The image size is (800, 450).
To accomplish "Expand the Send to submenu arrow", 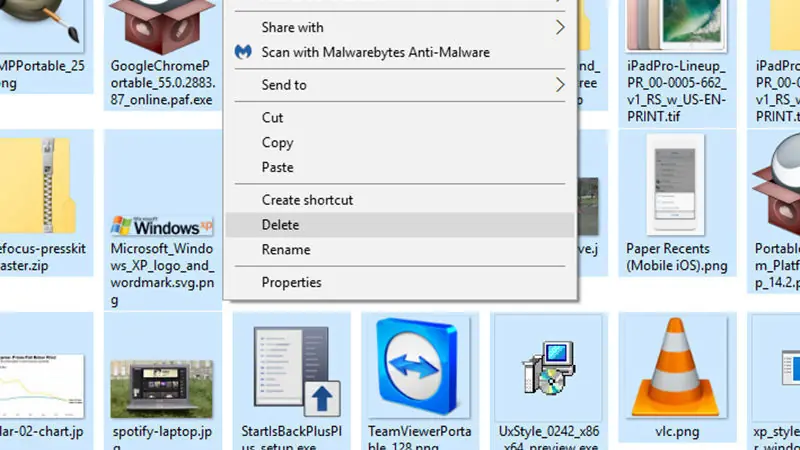I will coord(560,85).
